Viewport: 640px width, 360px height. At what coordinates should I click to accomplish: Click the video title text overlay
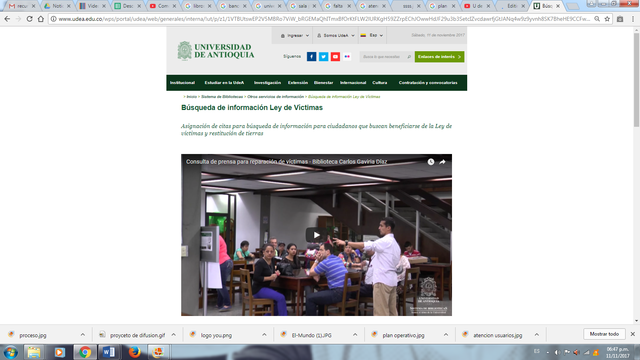pos(286,162)
